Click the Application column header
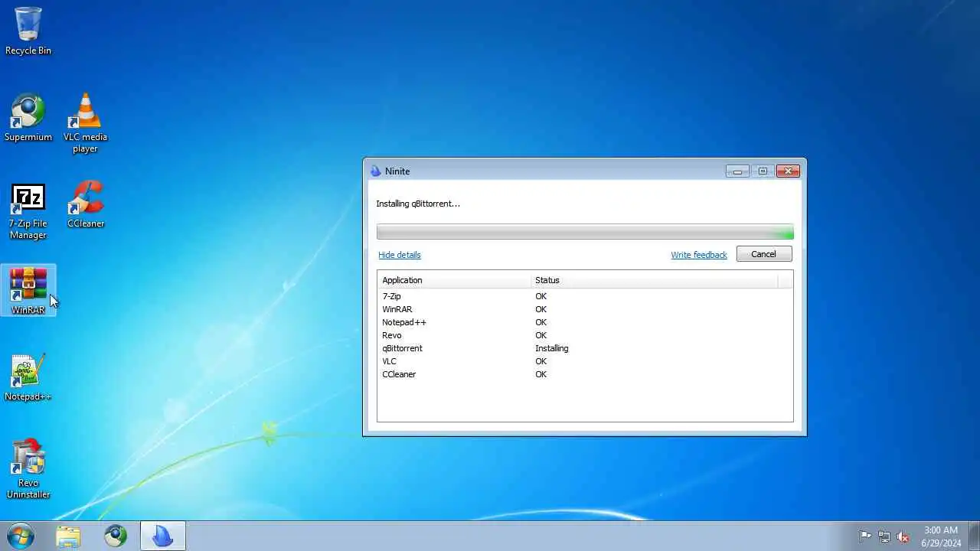This screenshot has height=551, width=980. (454, 280)
